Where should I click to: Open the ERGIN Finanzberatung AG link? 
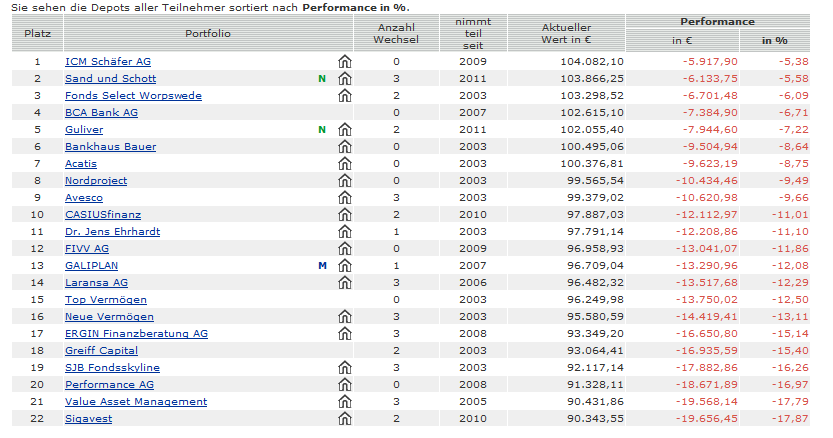coord(136,334)
